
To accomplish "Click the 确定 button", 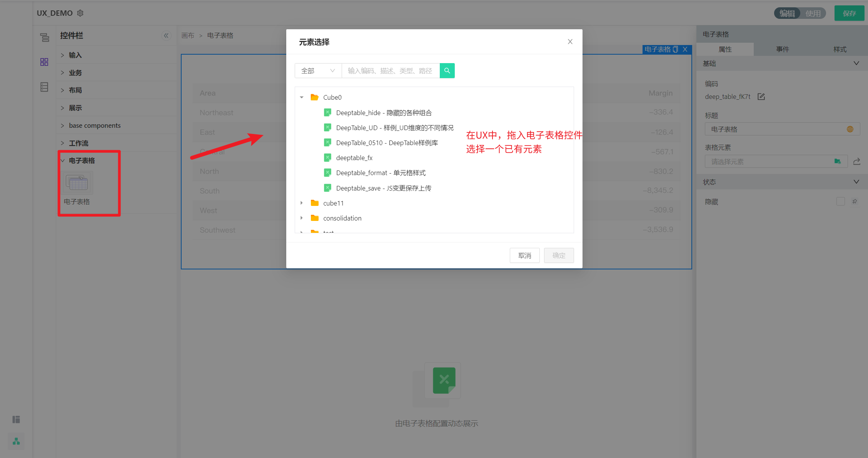I will pyautogui.click(x=559, y=256).
